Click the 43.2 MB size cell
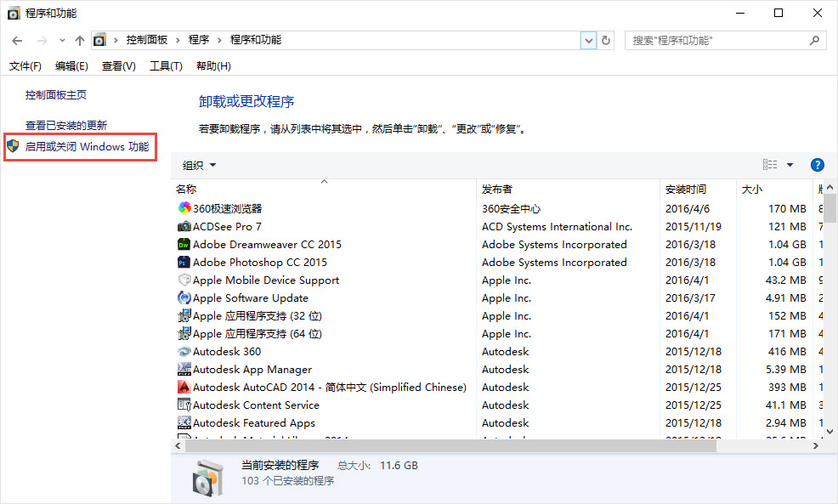 pyautogui.click(x=785, y=280)
